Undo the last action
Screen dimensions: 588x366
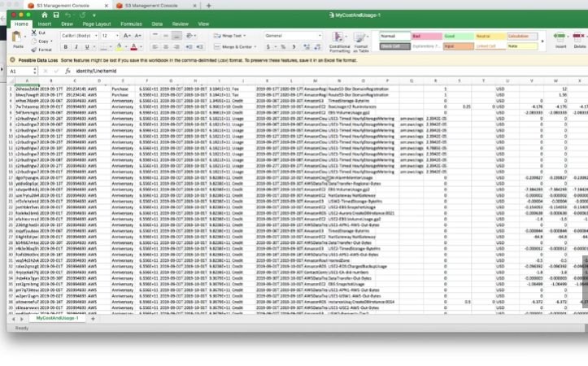click(68, 15)
